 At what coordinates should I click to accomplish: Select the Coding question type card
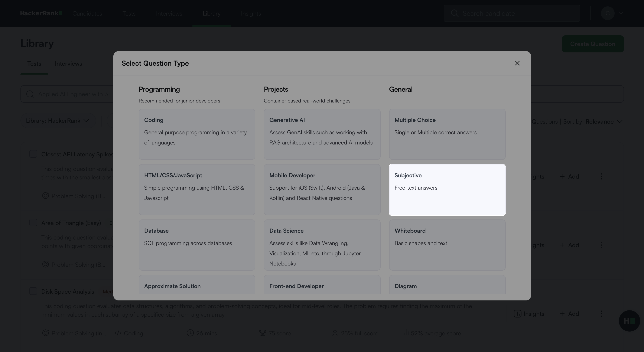point(197,134)
